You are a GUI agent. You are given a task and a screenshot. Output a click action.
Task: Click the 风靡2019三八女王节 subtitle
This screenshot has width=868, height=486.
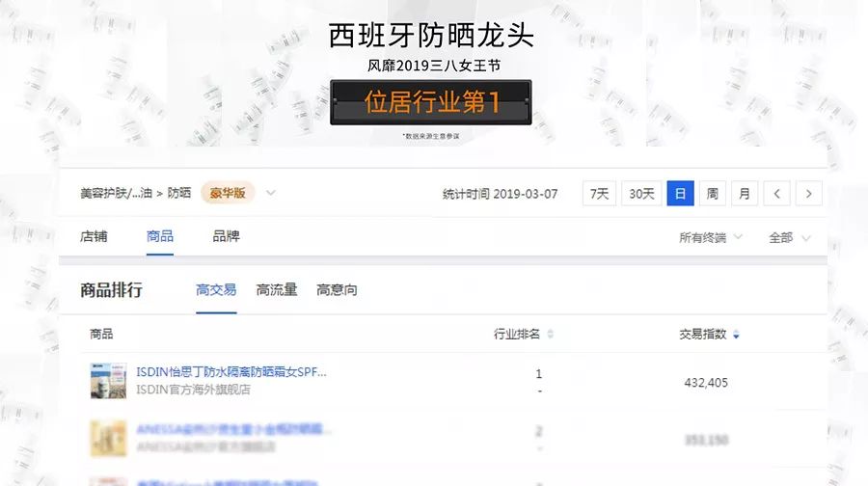pos(433,66)
